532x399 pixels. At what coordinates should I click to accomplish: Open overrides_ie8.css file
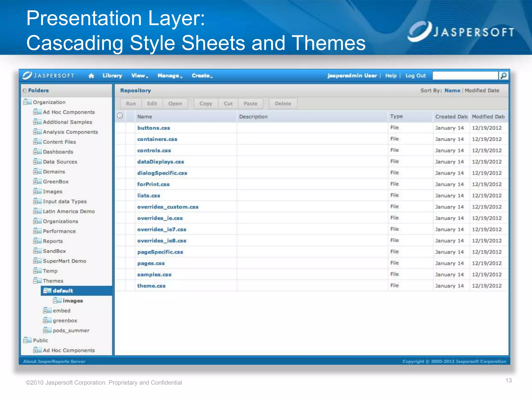[162, 241]
